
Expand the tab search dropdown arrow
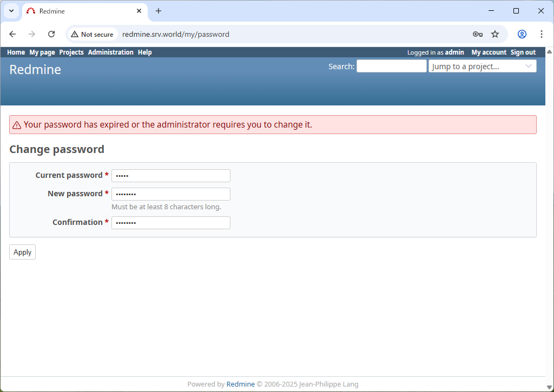pos(11,11)
